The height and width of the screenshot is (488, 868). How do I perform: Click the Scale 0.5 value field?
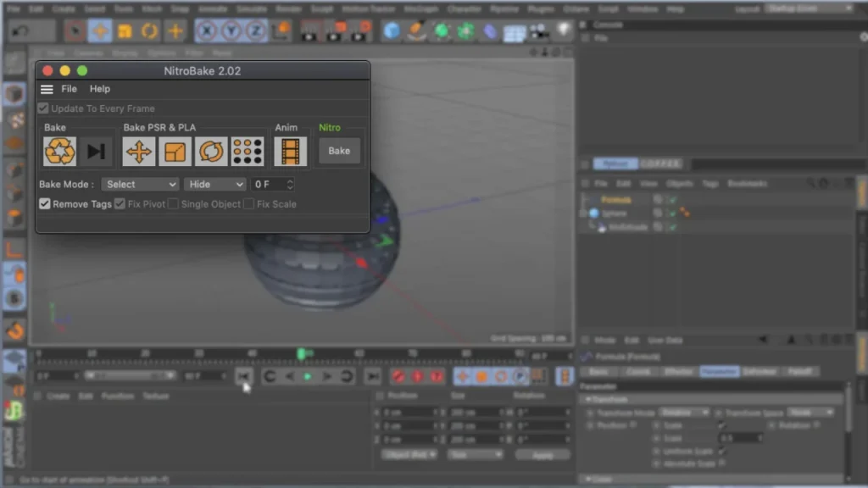741,438
